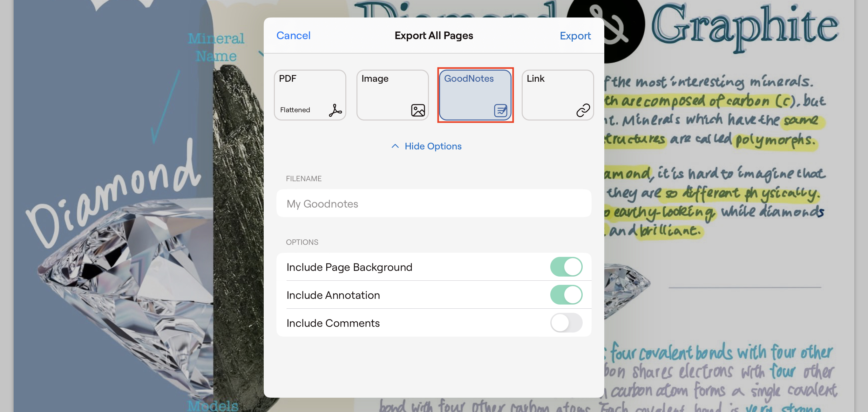Enable Include Comments toggle

(566, 323)
